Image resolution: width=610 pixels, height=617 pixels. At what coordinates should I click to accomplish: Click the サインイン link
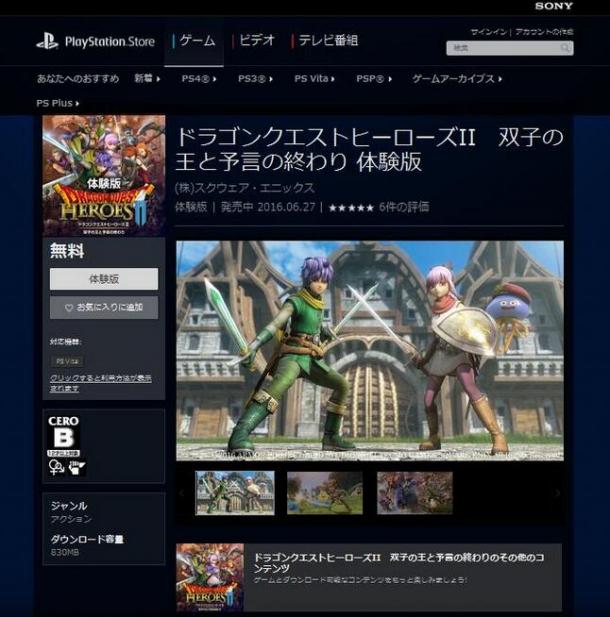tap(488, 32)
